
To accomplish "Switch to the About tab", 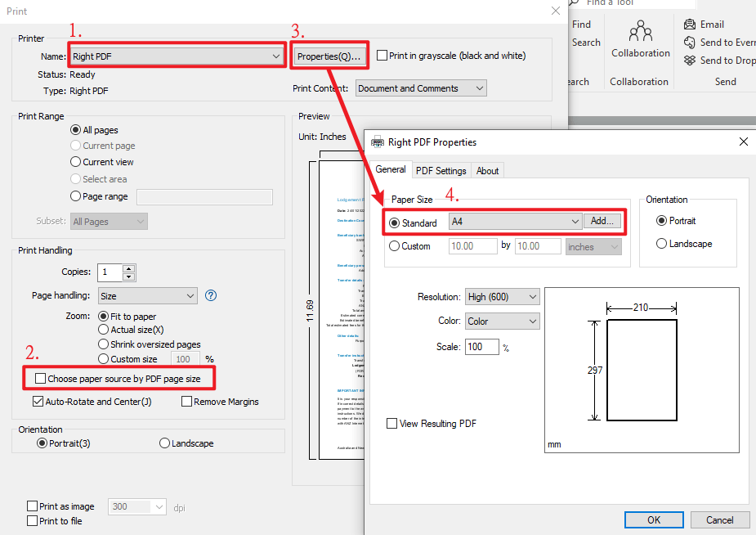I will 487,171.
